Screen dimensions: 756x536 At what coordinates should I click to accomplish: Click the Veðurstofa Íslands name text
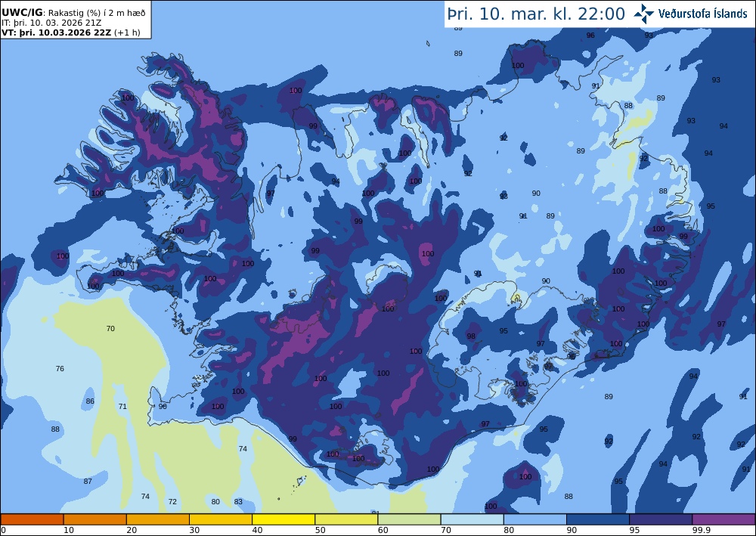pyautogui.click(x=702, y=14)
